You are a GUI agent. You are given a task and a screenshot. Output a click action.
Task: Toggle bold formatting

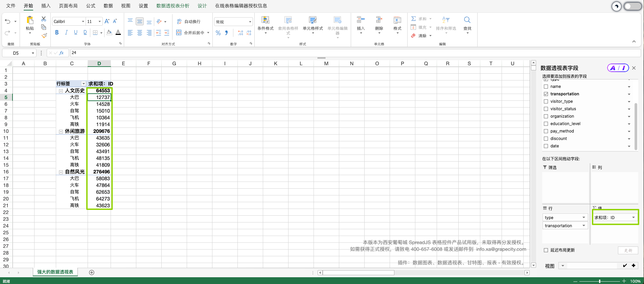[57, 32]
